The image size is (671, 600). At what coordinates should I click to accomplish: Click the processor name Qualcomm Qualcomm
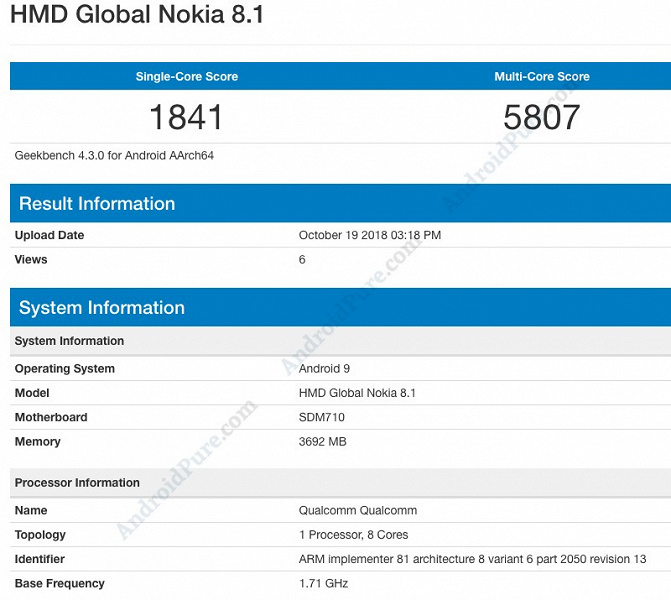pyautogui.click(x=357, y=511)
